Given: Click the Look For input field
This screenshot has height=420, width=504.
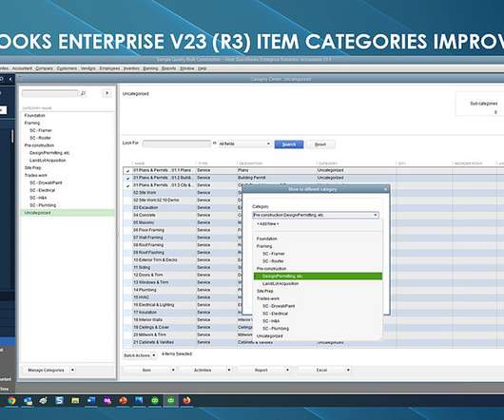Looking at the screenshot, I should [x=177, y=143].
